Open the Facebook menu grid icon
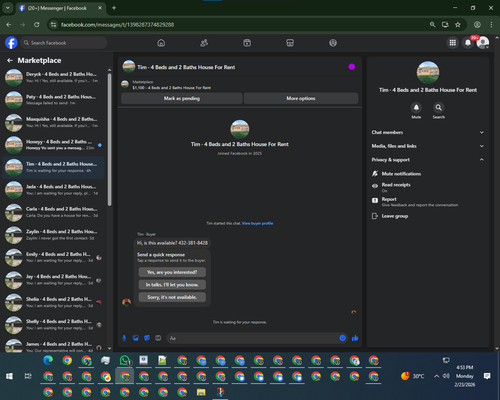Image resolution: width=500 pixels, height=400 pixels. point(453,43)
